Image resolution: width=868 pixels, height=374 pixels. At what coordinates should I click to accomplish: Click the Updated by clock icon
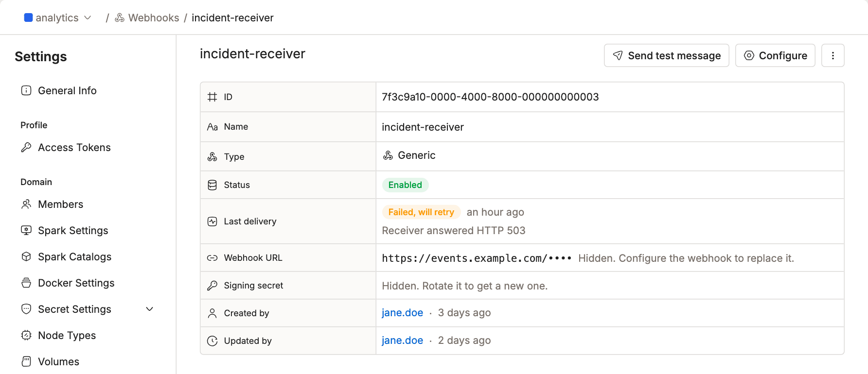point(212,341)
